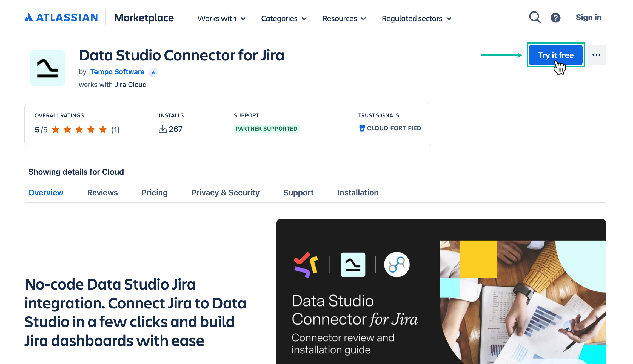Click the installs download icon
633x364 pixels.
[163, 129]
